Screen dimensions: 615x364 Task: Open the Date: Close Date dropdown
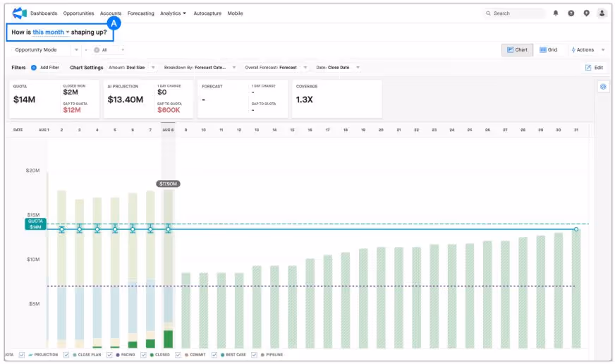[x=338, y=68]
